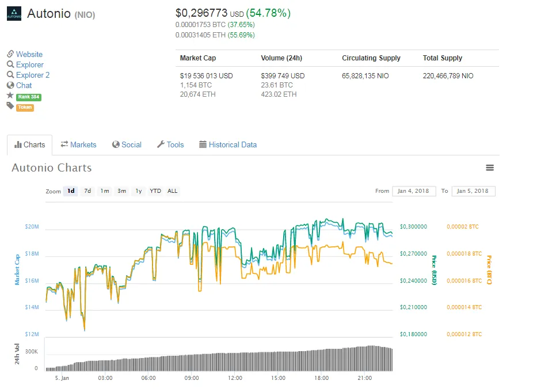Toggle the Price (BTC) axis label

tap(489, 270)
